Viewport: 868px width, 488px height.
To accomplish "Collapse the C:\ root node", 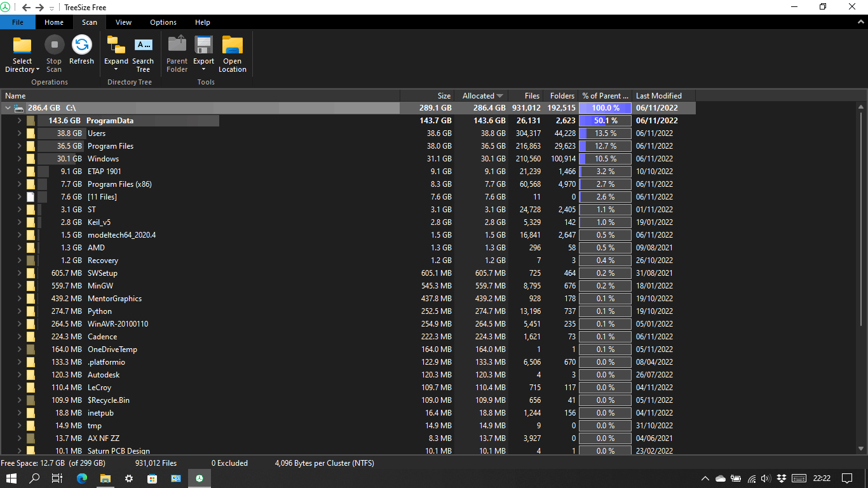I will (x=8, y=108).
